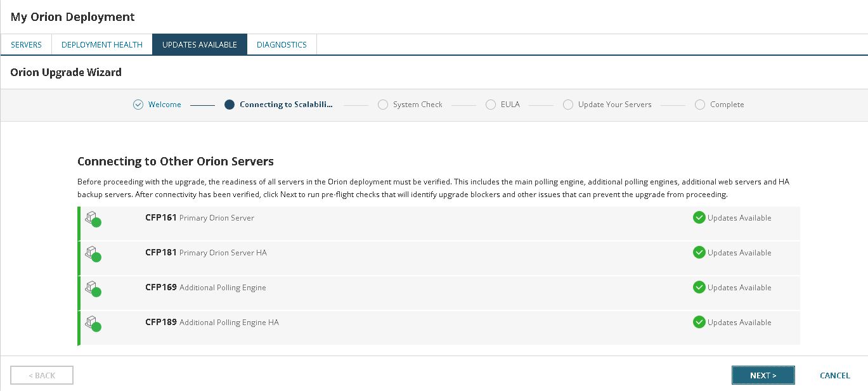Click green check icon for CFP189

699,322
